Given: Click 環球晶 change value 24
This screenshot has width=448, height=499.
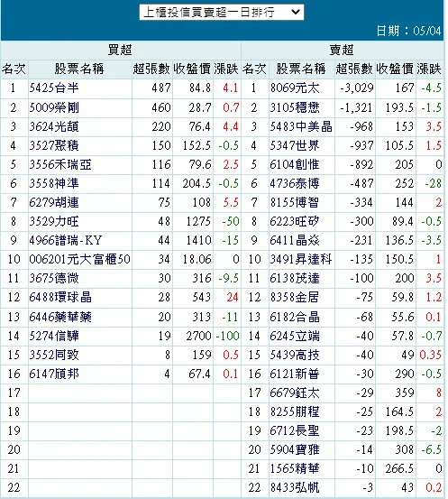Looking at the screenshot, I should click(233, 297).
